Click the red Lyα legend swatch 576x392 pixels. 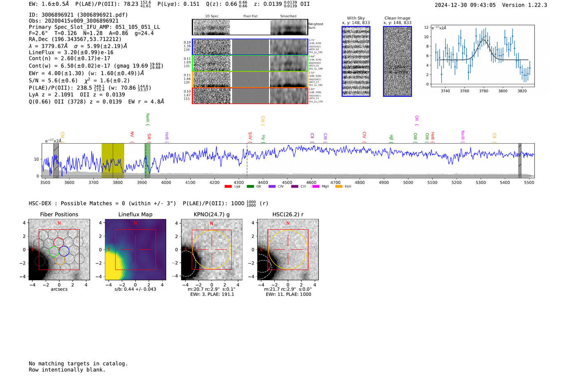(228, 187)
